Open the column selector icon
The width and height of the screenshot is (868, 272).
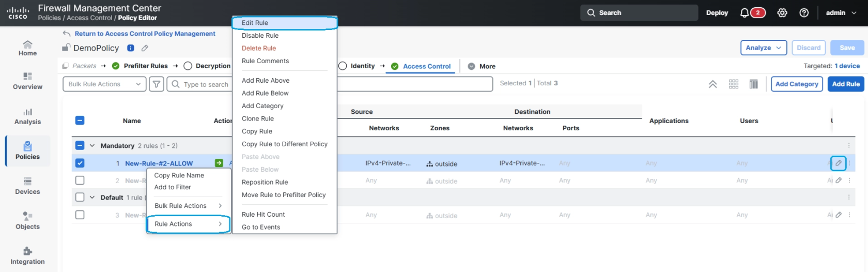(x=754, y=84)
